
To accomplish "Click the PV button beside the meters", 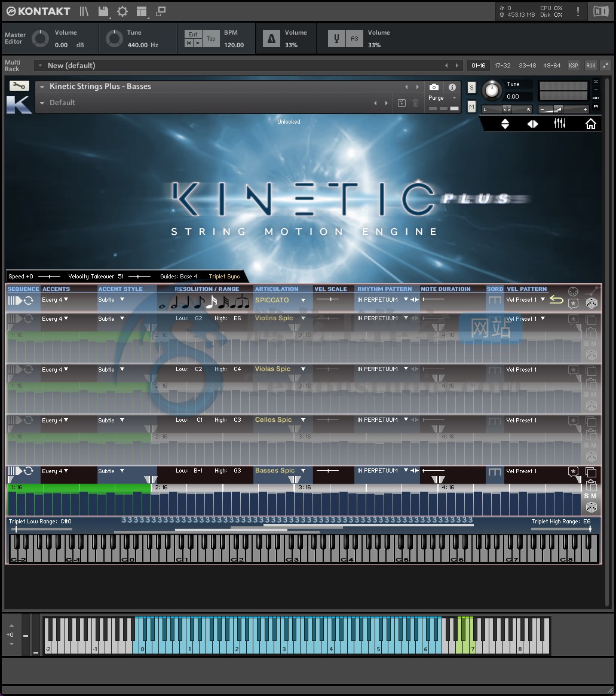I will pyautogui.click(x=596, y=106).
